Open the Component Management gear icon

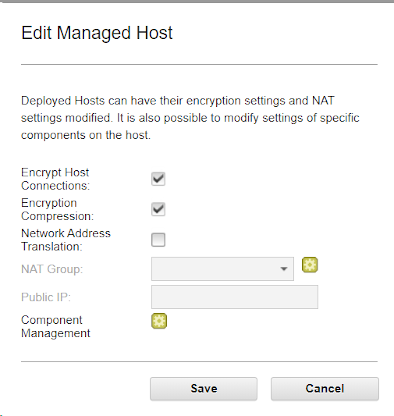pyautogui.click(x=159, y=321)
